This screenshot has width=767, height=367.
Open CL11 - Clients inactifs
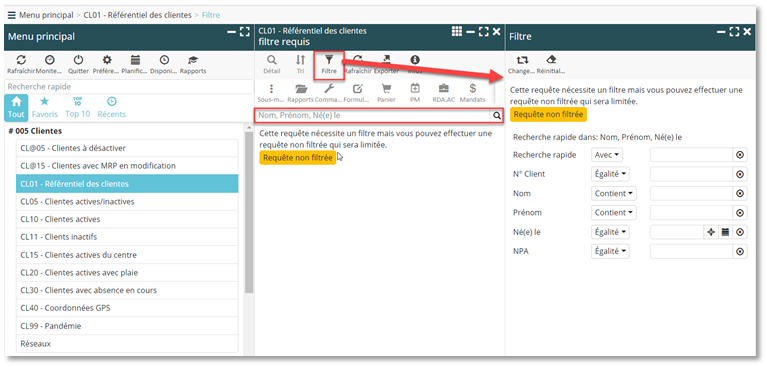127,237
